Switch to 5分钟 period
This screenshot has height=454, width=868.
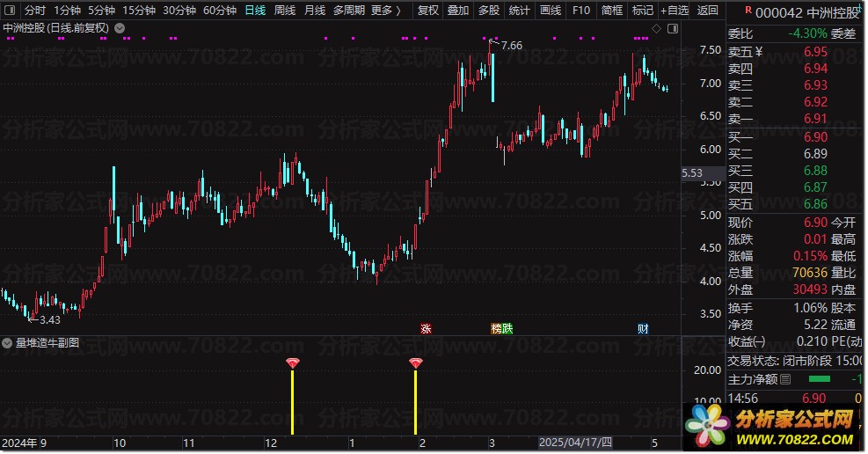click(x=101, y=10)
